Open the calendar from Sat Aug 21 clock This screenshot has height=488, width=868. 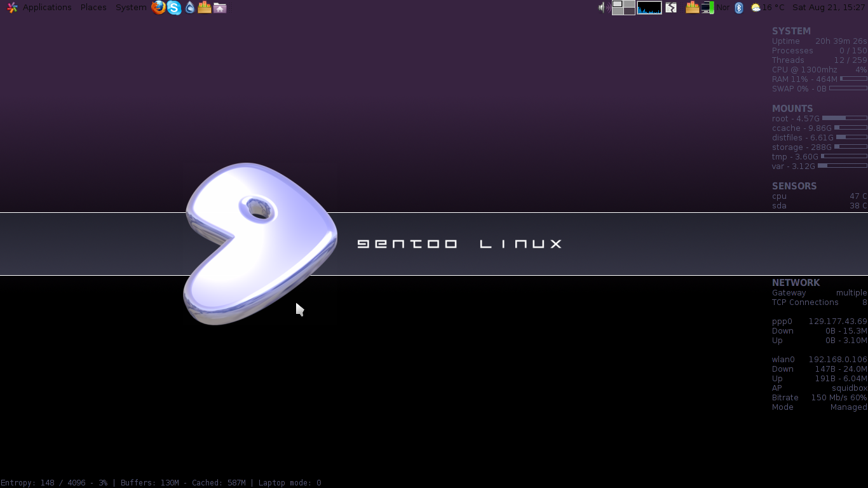click(829, 8)
